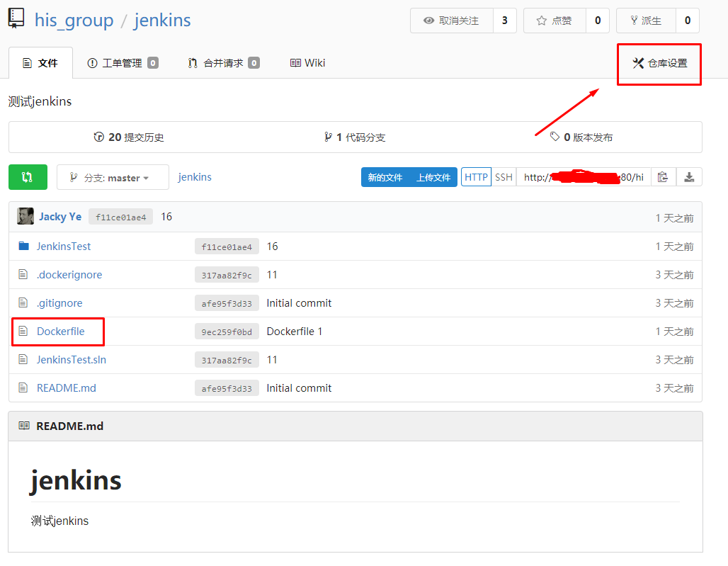
Task: Select the SSH clone protocol
Action: coord(504,177)
